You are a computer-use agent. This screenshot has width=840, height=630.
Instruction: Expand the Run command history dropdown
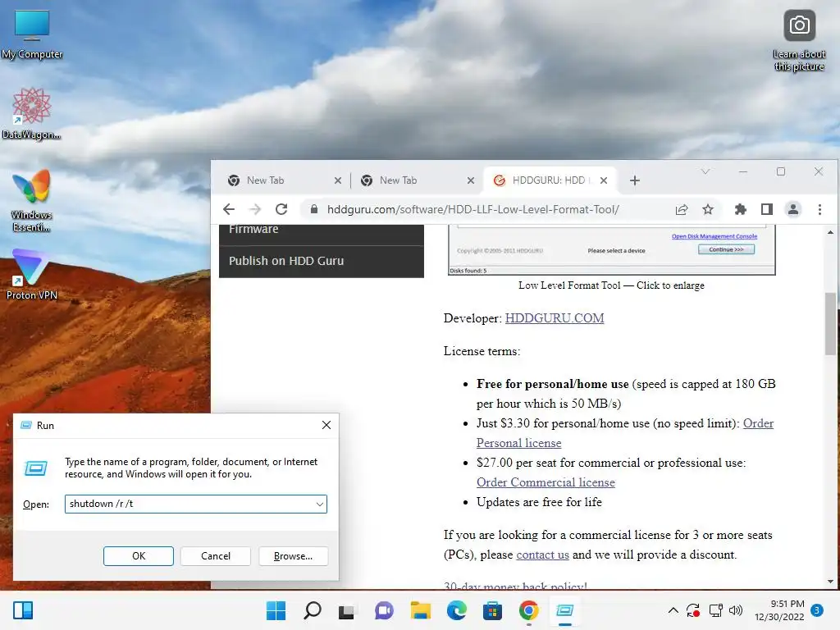click(320, 504)
